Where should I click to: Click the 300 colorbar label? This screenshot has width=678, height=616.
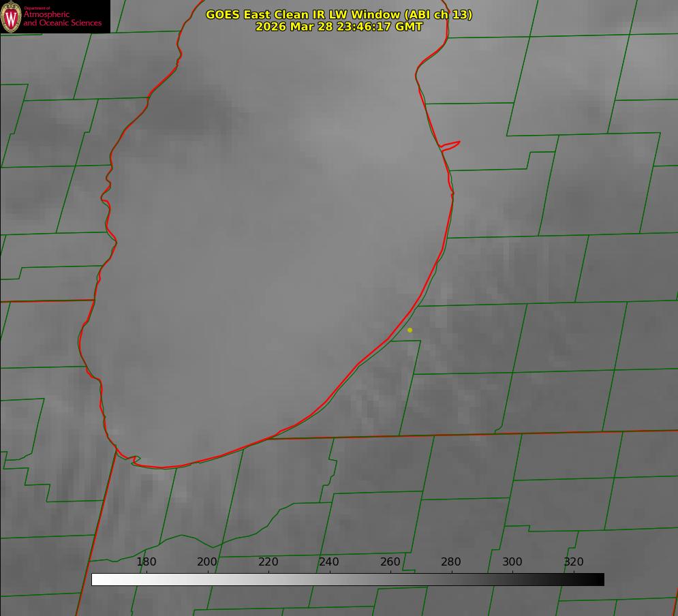(x=512, y=561)
